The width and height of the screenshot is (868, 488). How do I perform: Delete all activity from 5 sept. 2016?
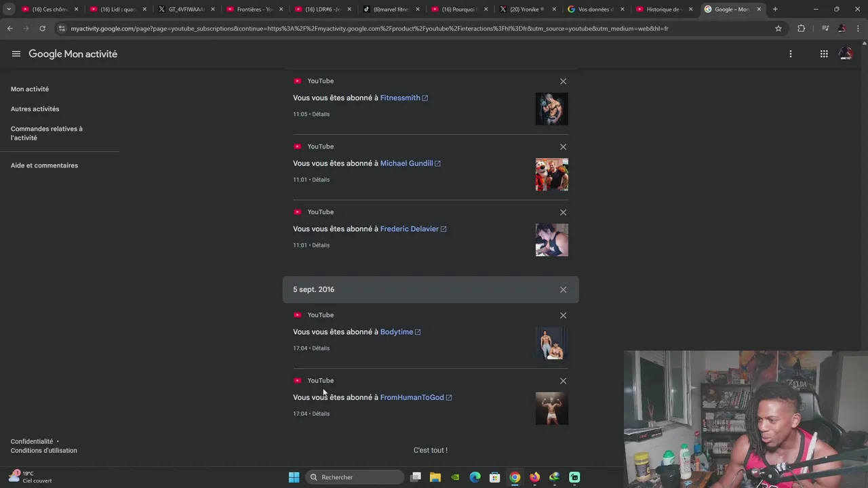tap(563, 289)
